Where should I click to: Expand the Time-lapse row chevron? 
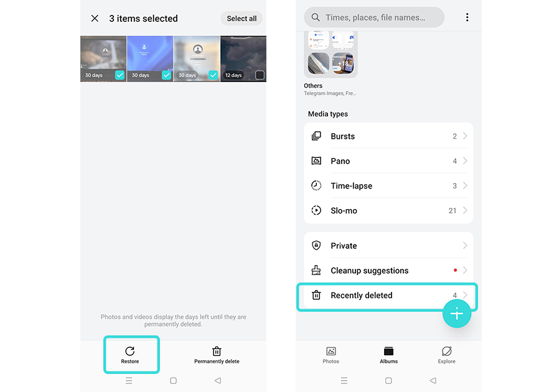(465, 185)
